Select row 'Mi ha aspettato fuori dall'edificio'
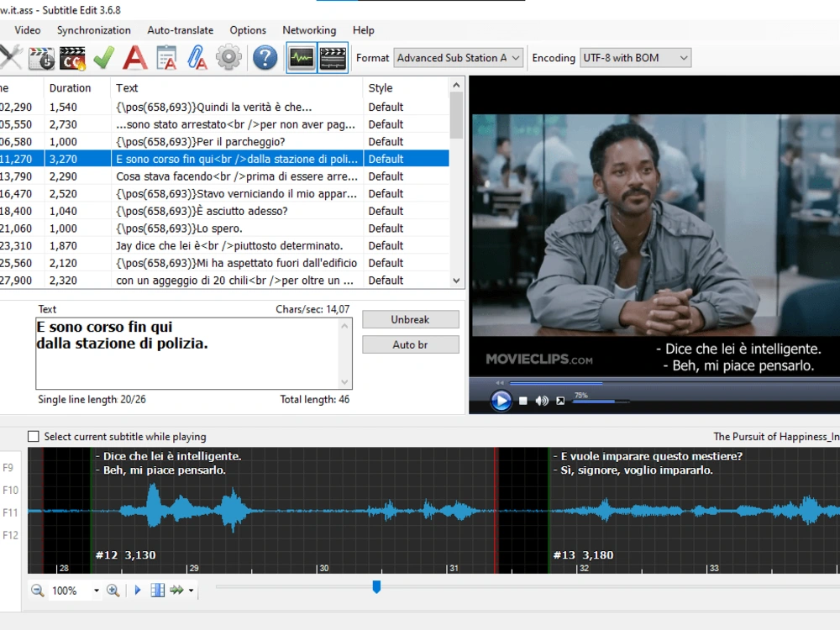Image resolution: width=840 pixels, height=630 pixels. pos(224,263)
